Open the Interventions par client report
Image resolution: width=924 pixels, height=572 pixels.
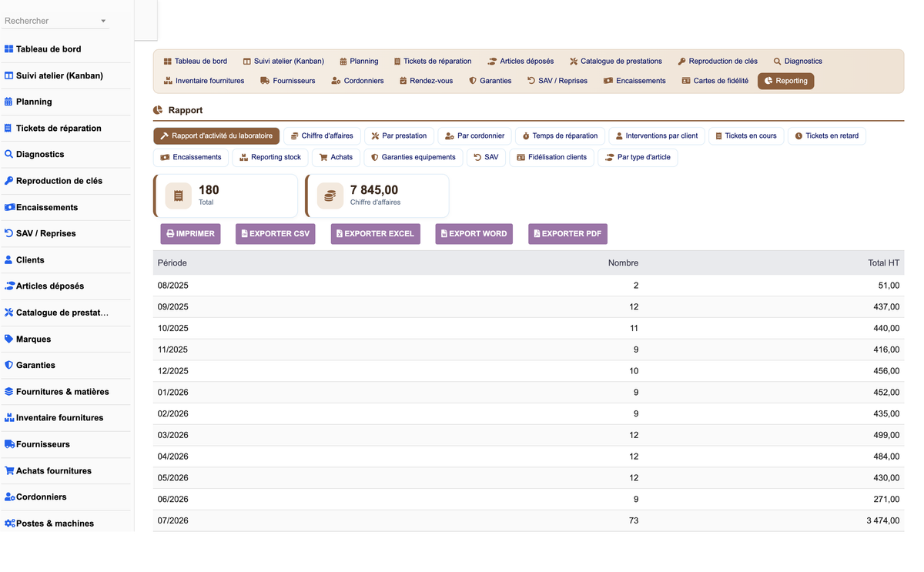(656, 136)
